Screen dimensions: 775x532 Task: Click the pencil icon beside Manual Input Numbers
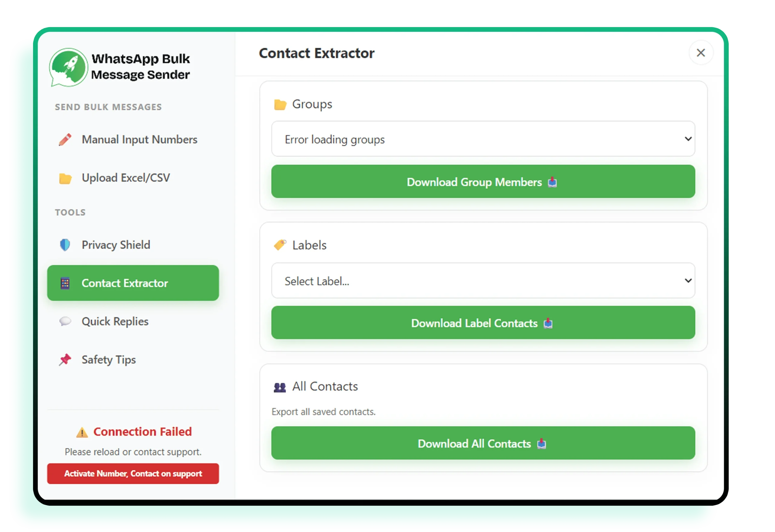(x=65, y=140)
